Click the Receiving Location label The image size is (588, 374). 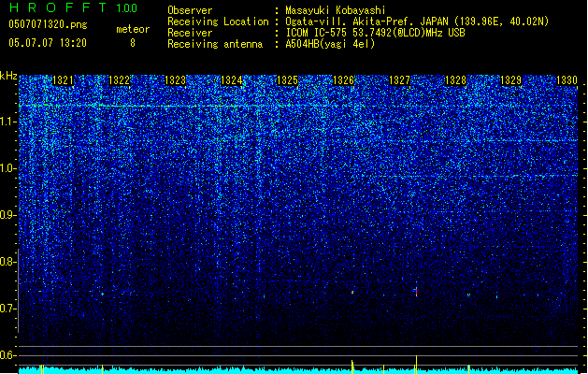click(218, 22)
